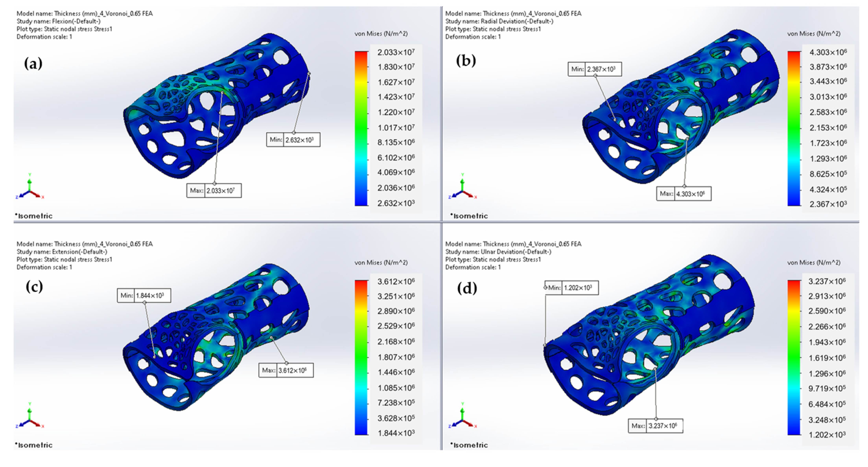Click the Max 2.033×10⁷ callout label

pos(214,191)
